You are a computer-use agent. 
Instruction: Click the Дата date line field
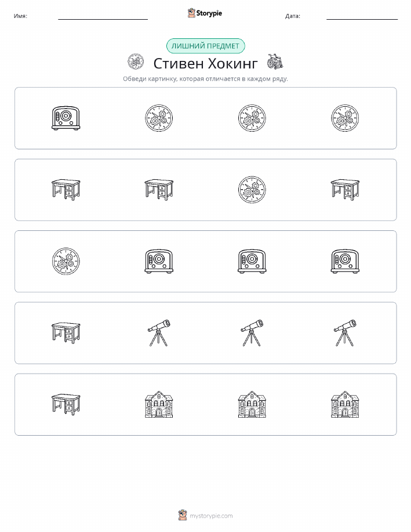362,16
